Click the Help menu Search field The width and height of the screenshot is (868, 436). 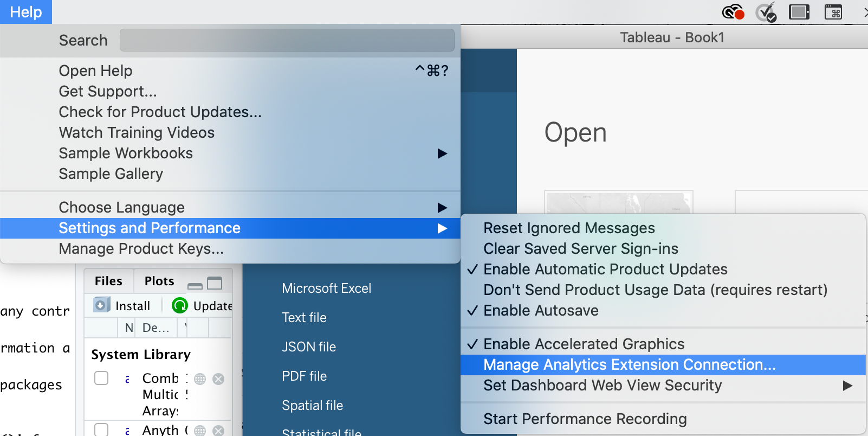tap(287, 40)
